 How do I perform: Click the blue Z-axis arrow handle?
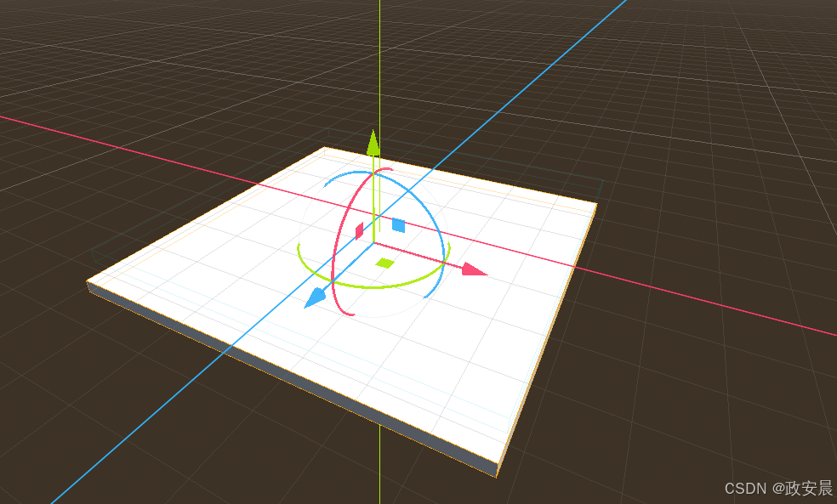point(315,297)
